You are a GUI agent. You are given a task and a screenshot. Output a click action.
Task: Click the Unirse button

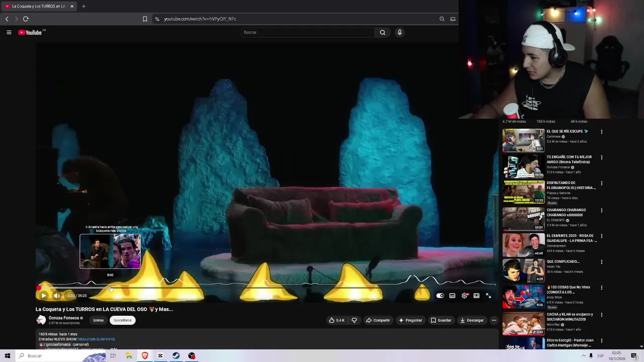tap(98, 320)
